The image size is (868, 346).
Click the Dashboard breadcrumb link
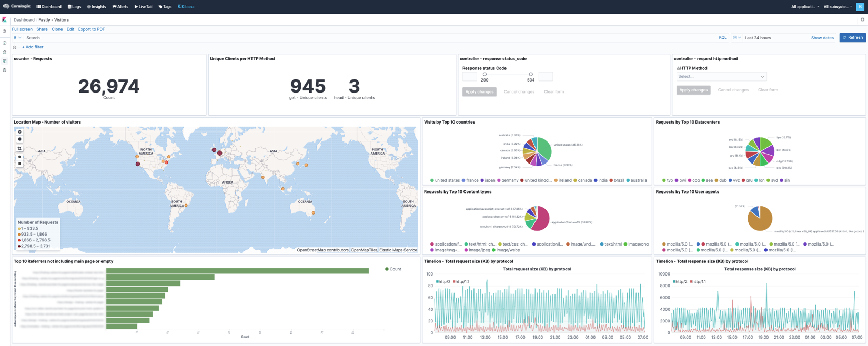click(24, 20)
